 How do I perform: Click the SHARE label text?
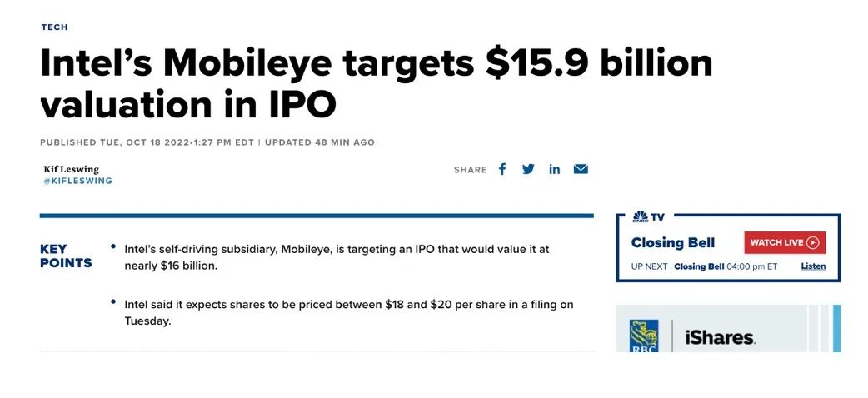(470, 170)
